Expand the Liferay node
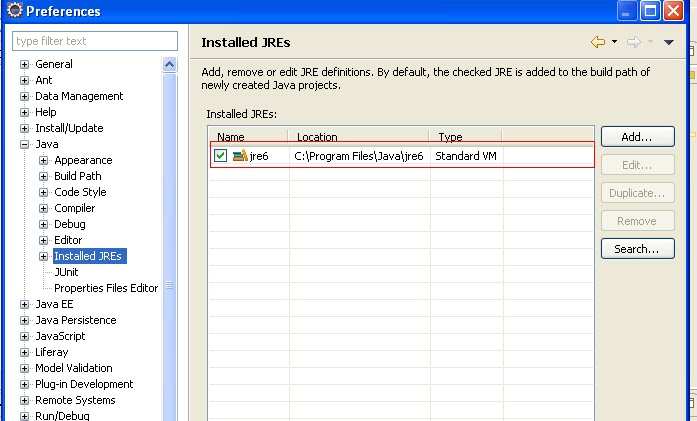Screen dimensions: 697x421 click(24, 353)
